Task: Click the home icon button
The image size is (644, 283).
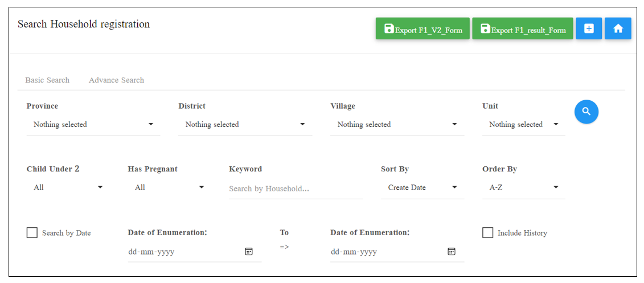Action: click(618, 28)
